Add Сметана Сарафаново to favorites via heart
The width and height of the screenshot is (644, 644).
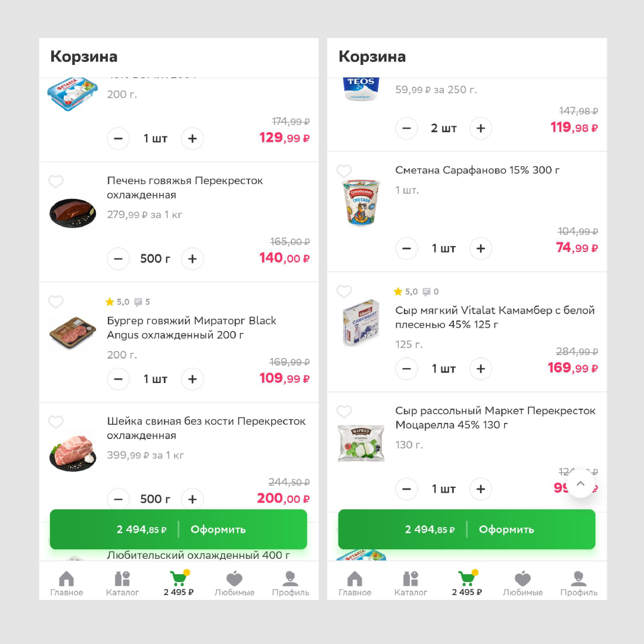(x=344, y=170)
